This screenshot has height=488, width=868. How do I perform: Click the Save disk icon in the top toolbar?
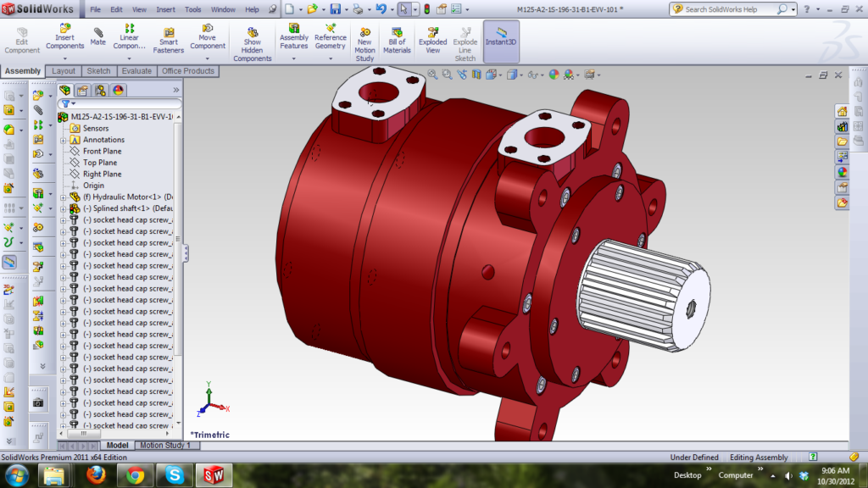tap(335, 9)
